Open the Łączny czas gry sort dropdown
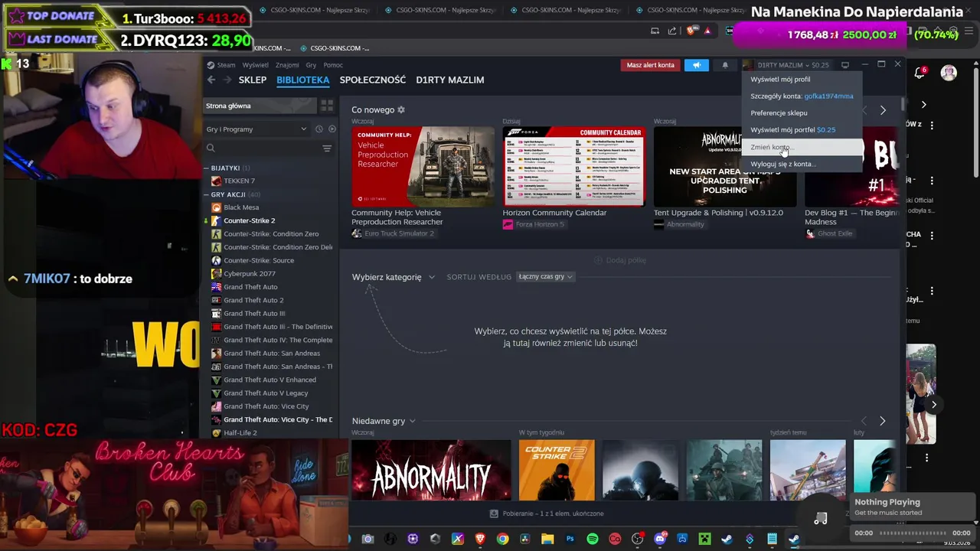980x551 pixels. [x=545, y=276]
